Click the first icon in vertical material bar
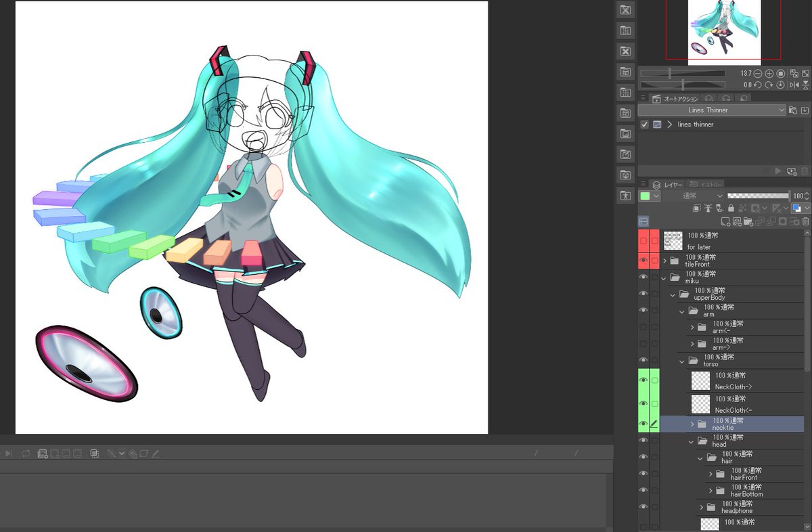Viewport: 812px width, 532px height. [x=625, y=10]
